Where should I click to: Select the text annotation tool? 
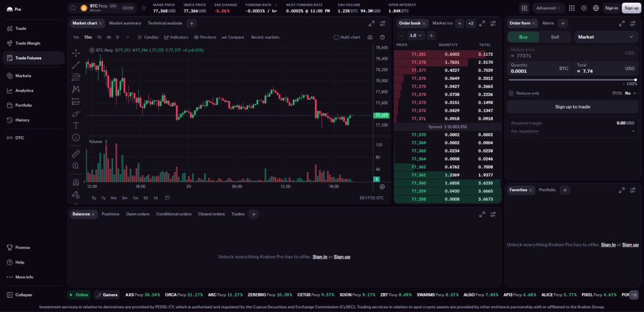76,125
